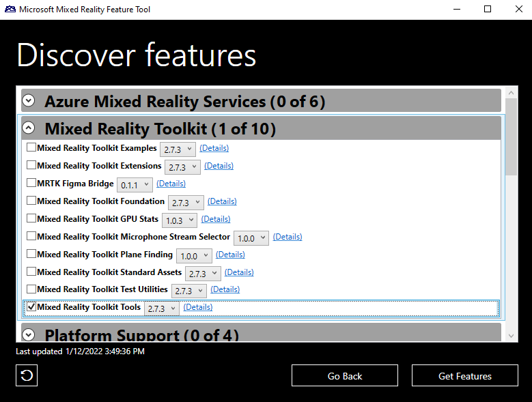This screenshot has width=532, height=402.
Task: Open Details link for Toolkit Extensions
Action: 219,166
